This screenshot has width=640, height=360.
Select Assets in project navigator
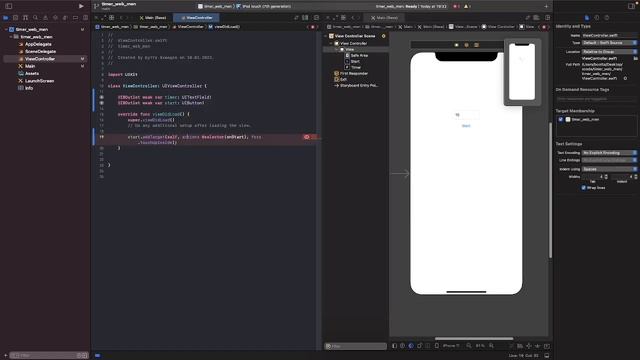pyautogui.click(x=32, y=73)
